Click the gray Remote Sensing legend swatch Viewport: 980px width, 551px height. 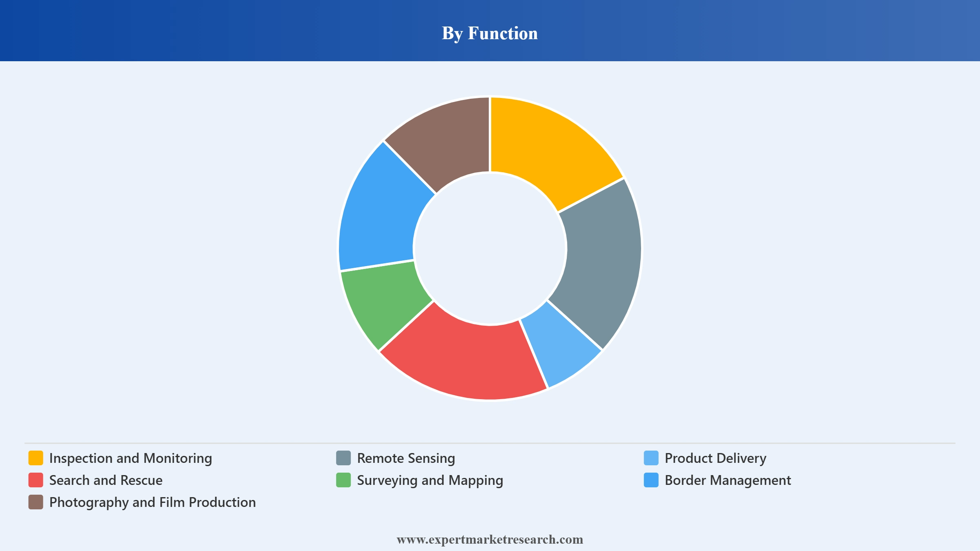pos(343,458)
